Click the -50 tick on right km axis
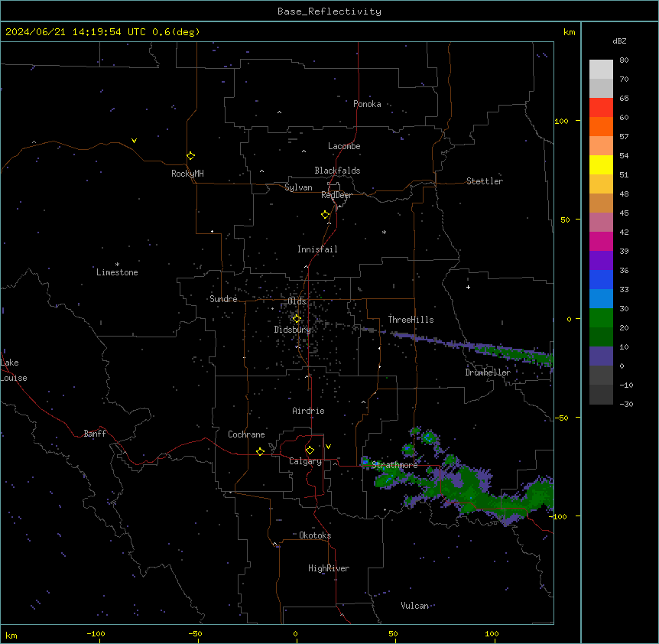This screenshot has height=644, width=659. click(561, 418)
